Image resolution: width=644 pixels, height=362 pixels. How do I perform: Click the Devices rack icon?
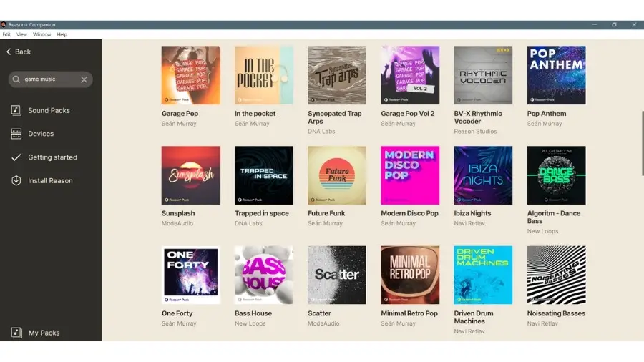[16, 134]
